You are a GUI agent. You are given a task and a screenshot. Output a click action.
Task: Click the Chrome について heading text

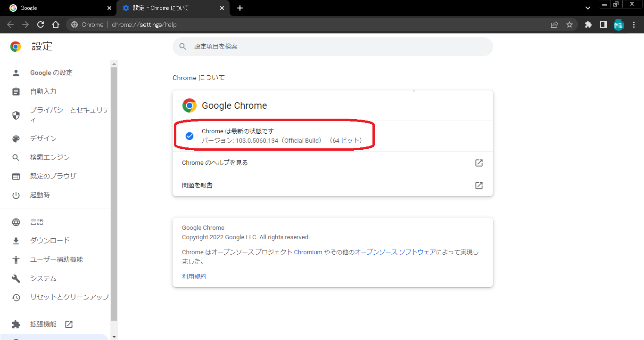click(x=199, y=78)
